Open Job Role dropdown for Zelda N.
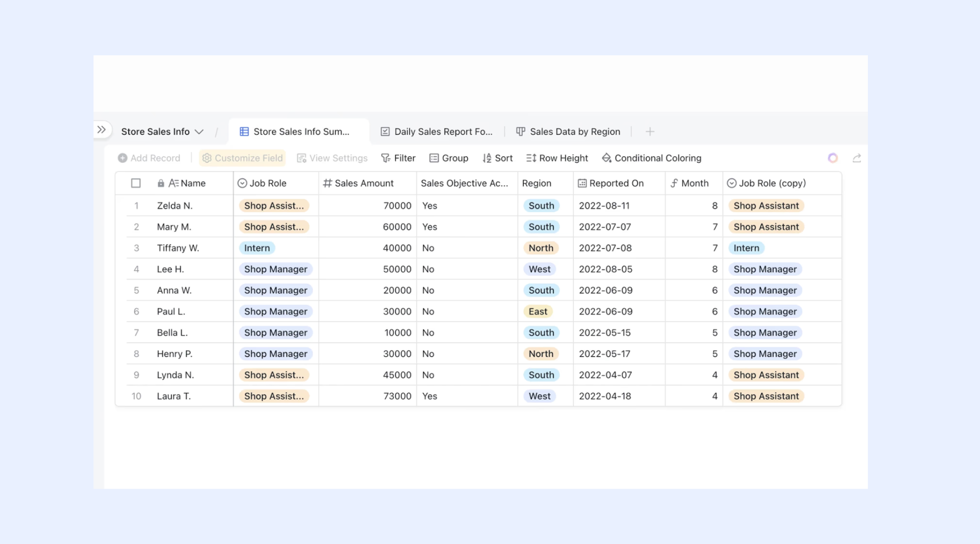 coord(274,206)
